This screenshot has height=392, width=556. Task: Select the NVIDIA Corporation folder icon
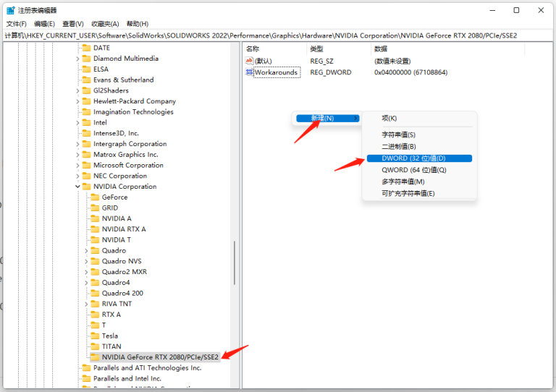[x=87, y=187]
